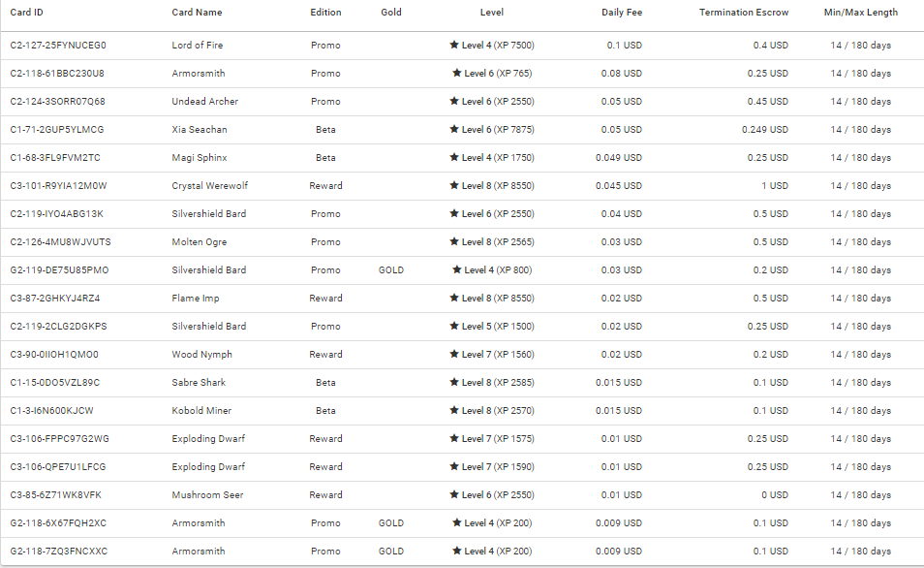Select the Molten Ogre row
Viewport: 924px width, 568px height.
coord(462,241)
